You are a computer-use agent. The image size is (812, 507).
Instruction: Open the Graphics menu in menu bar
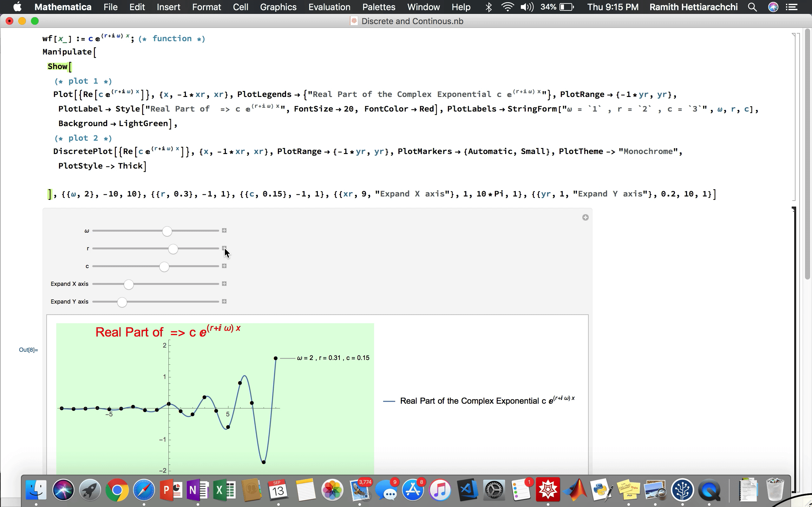pos(278,7)
